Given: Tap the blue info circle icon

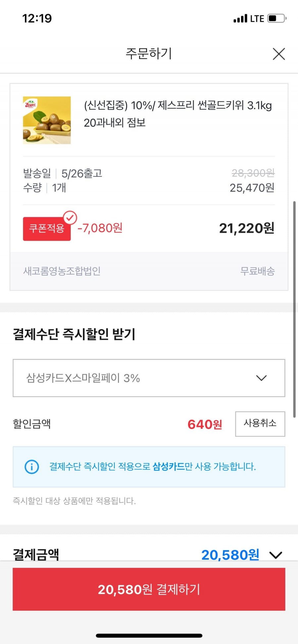Looking at the screenshot, I should point(32,466).
